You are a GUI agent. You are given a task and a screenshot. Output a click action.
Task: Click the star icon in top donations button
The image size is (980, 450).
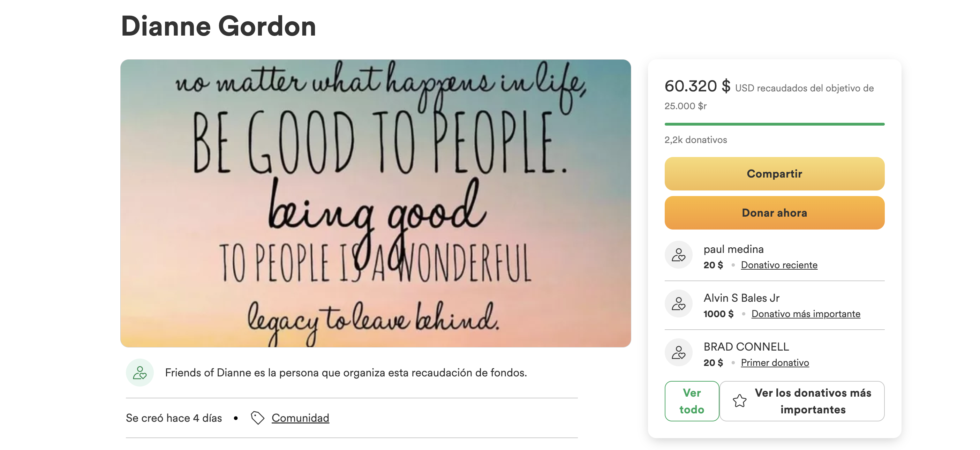pos(740,400)
